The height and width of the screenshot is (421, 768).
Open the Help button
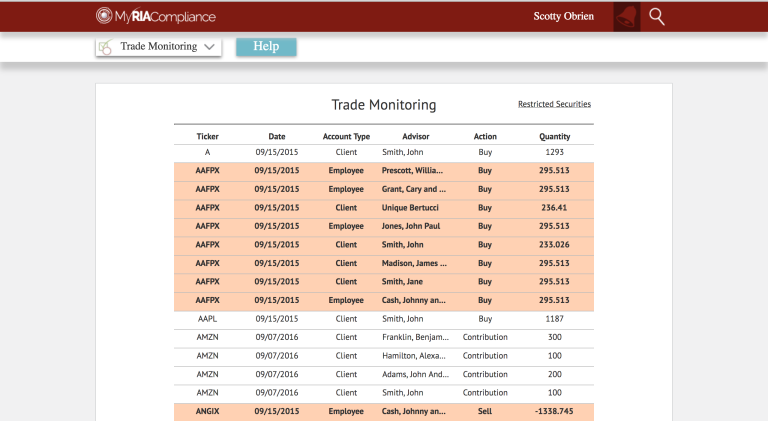pyautogui.click(x=266, y=46)
